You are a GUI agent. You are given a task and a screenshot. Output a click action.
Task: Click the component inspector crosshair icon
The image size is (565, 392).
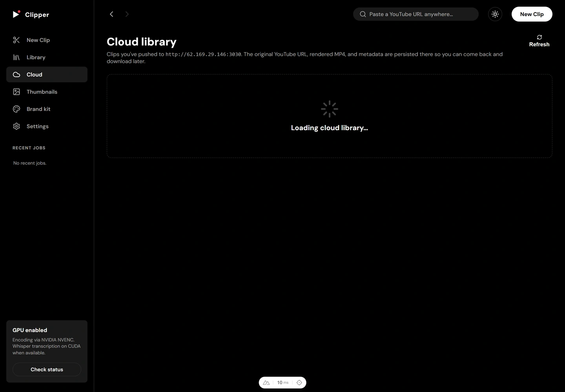(x=299, y=383)
